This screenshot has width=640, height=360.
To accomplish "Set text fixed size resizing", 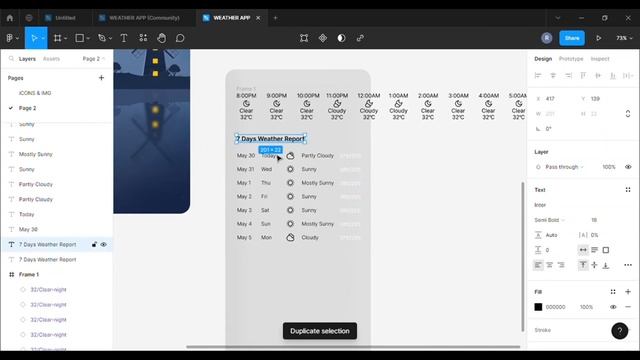I will click(606, 250).
